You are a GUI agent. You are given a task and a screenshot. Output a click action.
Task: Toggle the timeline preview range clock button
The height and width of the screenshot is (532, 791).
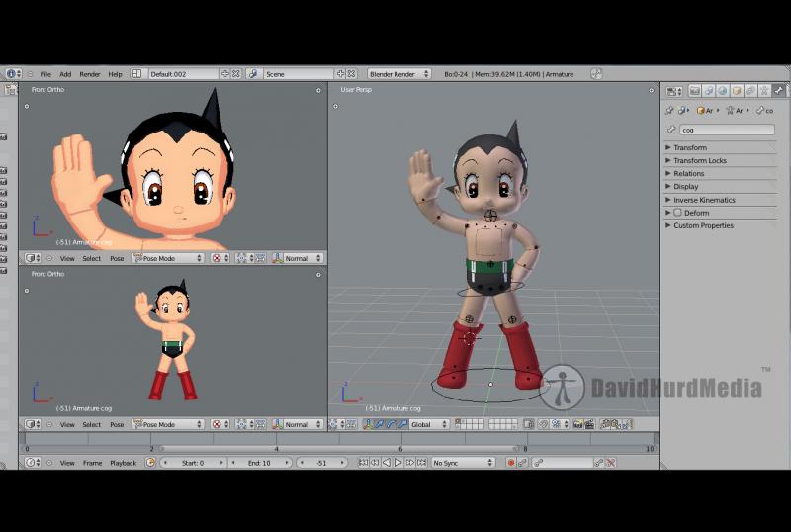point(150,463)
